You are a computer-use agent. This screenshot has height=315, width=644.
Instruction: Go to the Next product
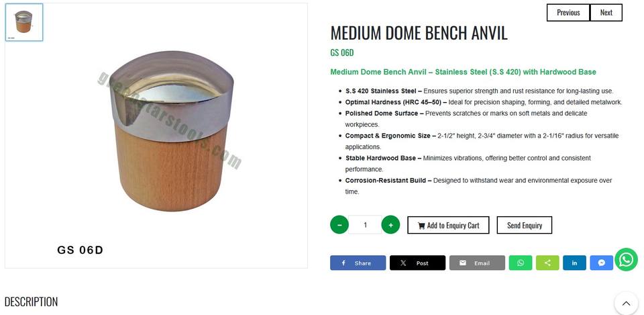pos(606,12)
